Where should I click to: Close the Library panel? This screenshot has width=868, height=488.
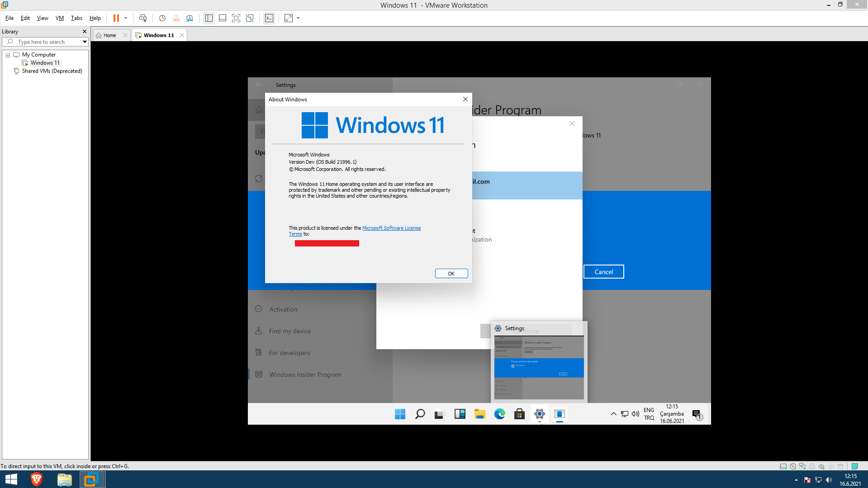[85, 32]
